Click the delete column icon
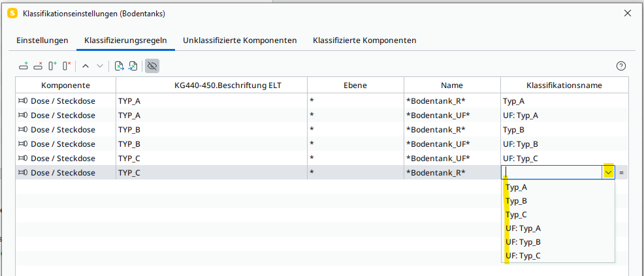The width and height of the screenshot is (644, 276). pyautogui.click(x=67, y=66)
